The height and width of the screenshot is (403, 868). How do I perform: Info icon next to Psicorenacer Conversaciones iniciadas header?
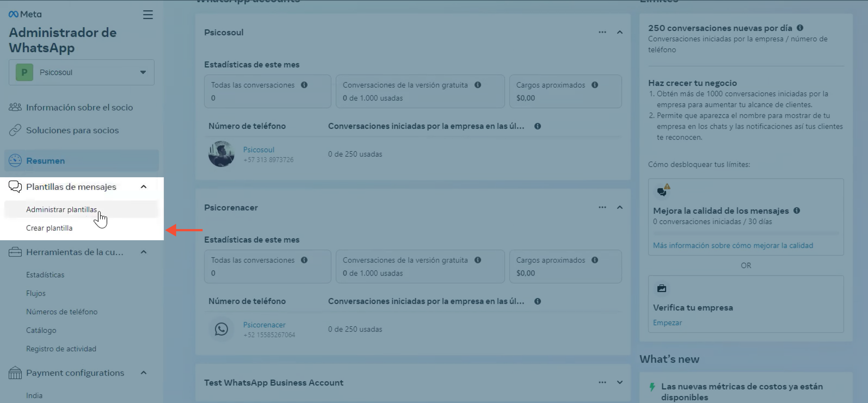pos(538,301)
